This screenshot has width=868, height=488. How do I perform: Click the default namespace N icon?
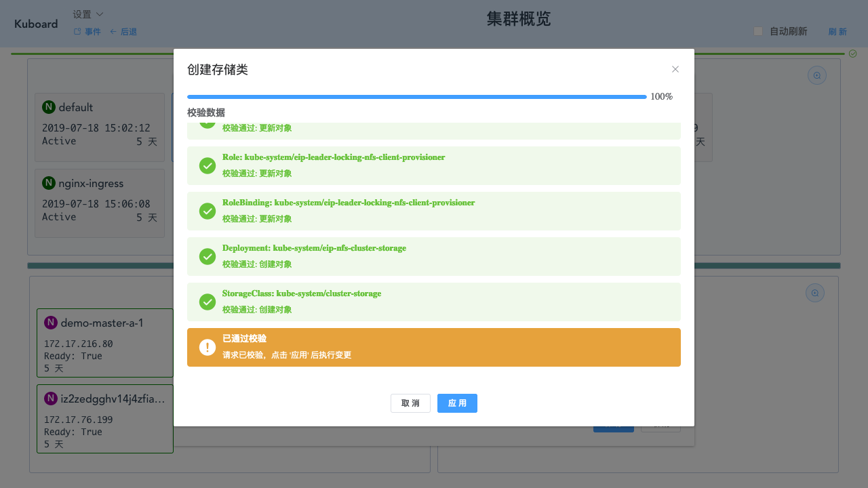point(49,107)
